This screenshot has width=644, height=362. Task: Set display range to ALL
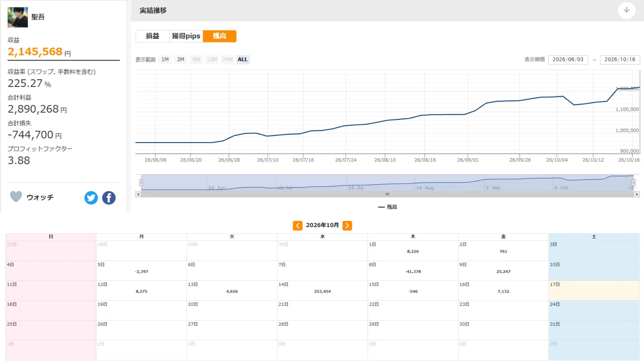point(243,60)
